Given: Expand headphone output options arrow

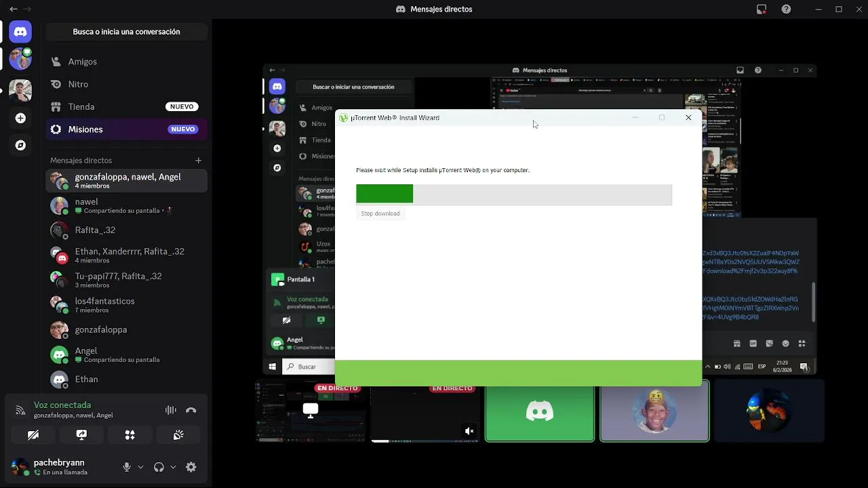Looking at the screenshot, I should pos(173,467).
